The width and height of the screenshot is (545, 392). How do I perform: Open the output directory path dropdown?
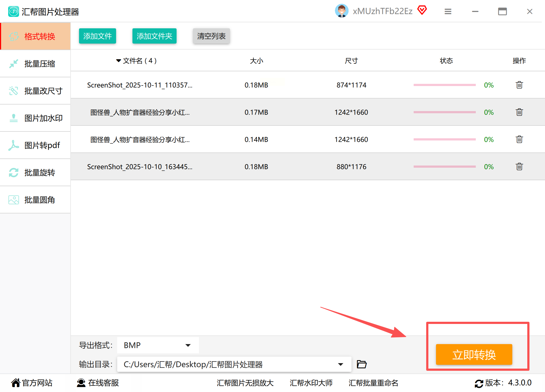click(x=340, y=364)
